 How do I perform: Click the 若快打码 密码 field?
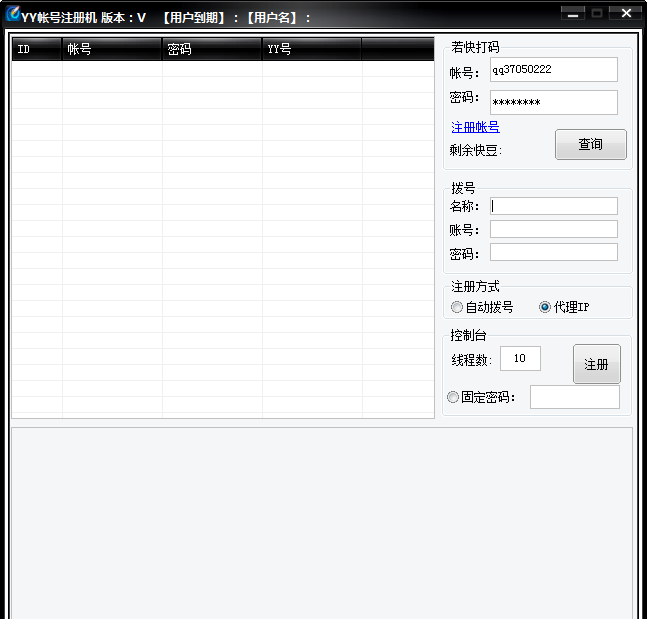pos(554,102)
